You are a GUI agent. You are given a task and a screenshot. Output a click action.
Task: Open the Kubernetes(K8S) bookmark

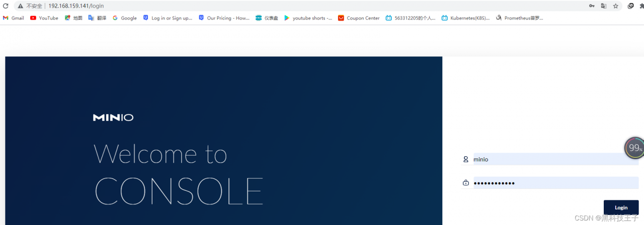coord(465,18)
